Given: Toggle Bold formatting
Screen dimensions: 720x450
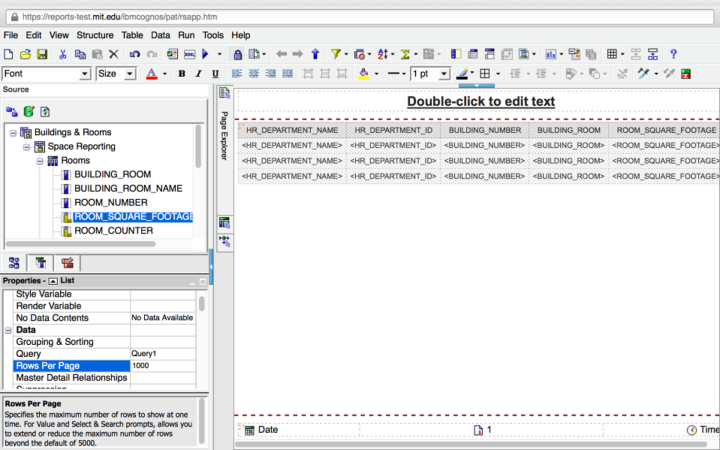Looking at the screenshot, I should click(x=182, y=74).
